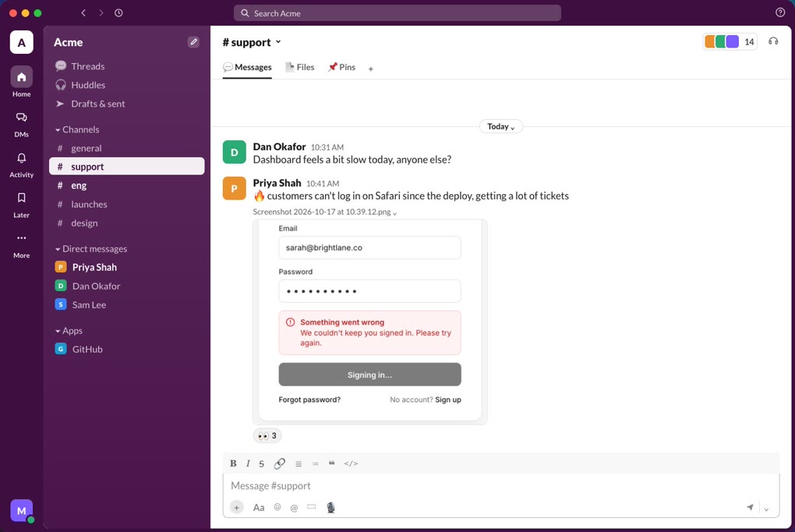Switch to the Pins tab
Image resolution: width=795 pixels, height=532 pixels.
341,67
